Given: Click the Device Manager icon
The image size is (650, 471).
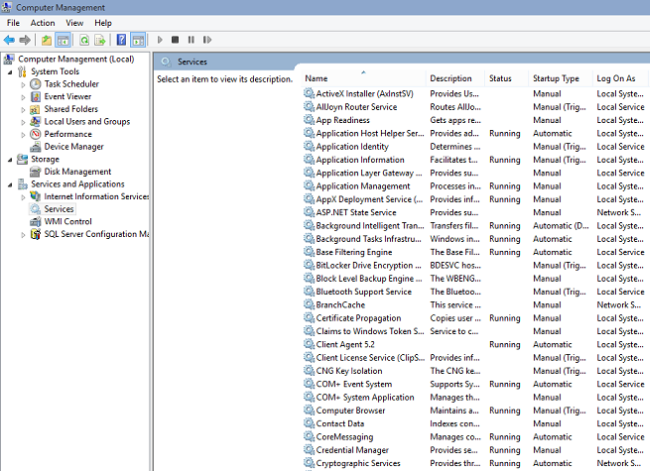Looking at the screenshot, I should point(36,147).
